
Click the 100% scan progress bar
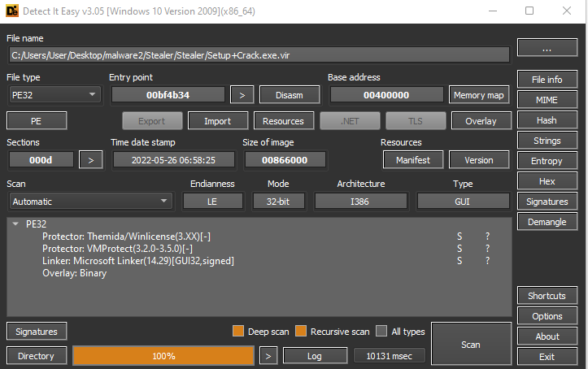(163, 355)
